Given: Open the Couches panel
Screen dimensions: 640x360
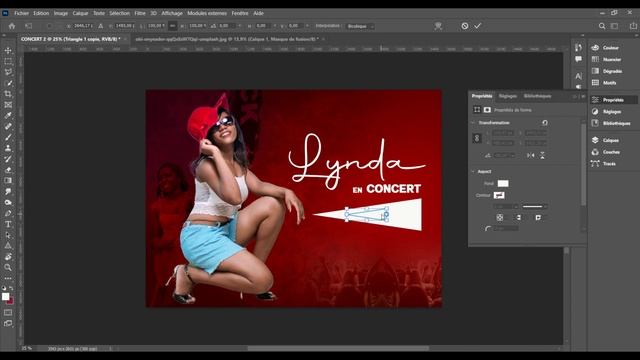Looking at the screenshot, I should [x=607, y=152].
